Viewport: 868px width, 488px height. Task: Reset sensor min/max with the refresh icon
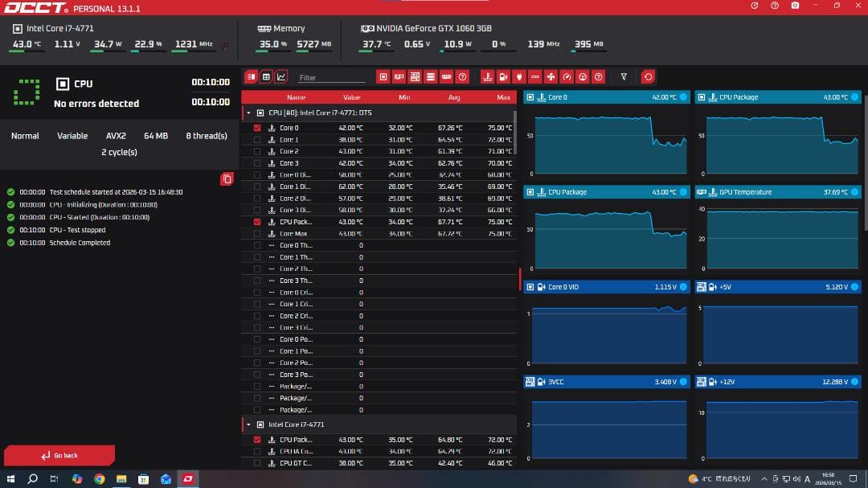point(649,77)
